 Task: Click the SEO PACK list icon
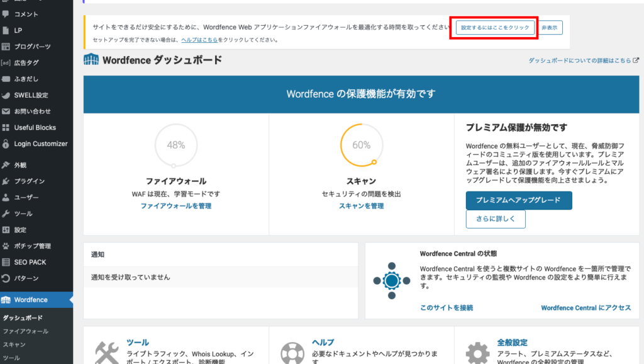(x=6, y=262)
